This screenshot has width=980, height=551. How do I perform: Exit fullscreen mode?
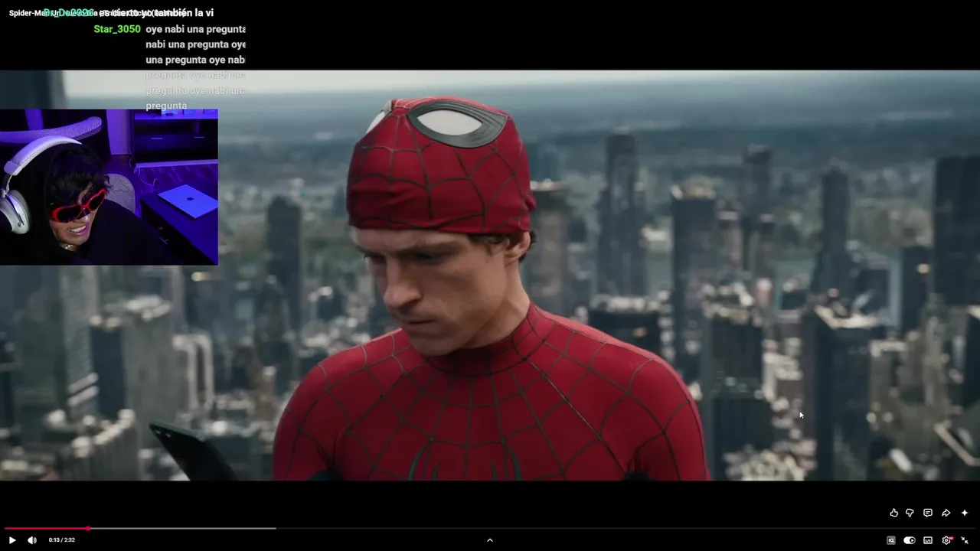pyautogui.click(x=965, y=540)
